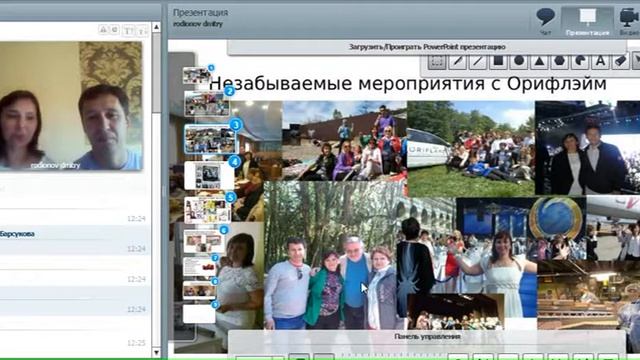Select the text tool labeled A
This screenshot has width=640, height=360.
(x=600, y=62)
